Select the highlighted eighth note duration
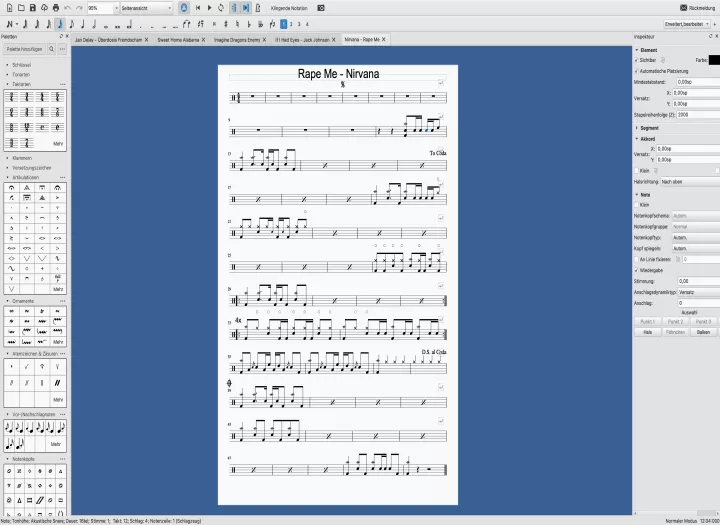 coord(60,24)
